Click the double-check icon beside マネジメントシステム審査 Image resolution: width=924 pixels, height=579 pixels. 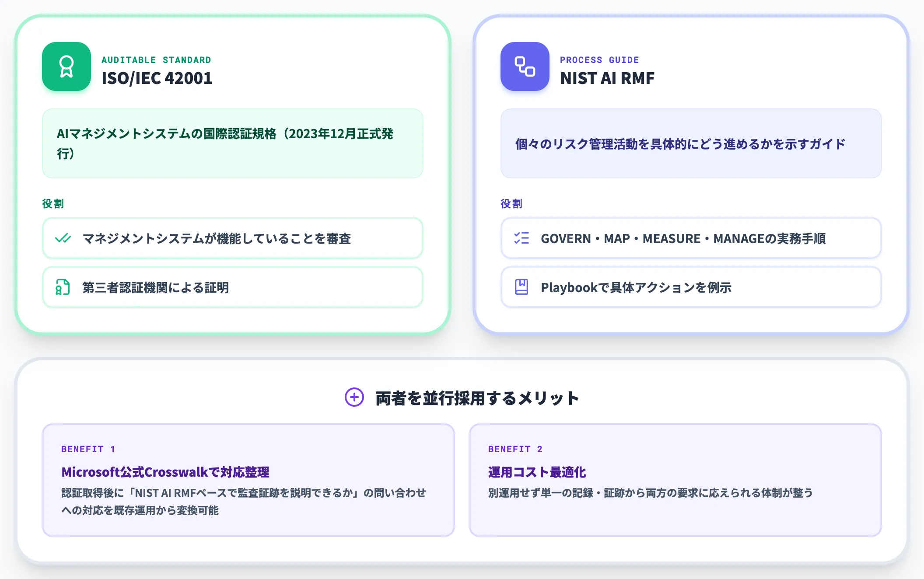[63, 238]
